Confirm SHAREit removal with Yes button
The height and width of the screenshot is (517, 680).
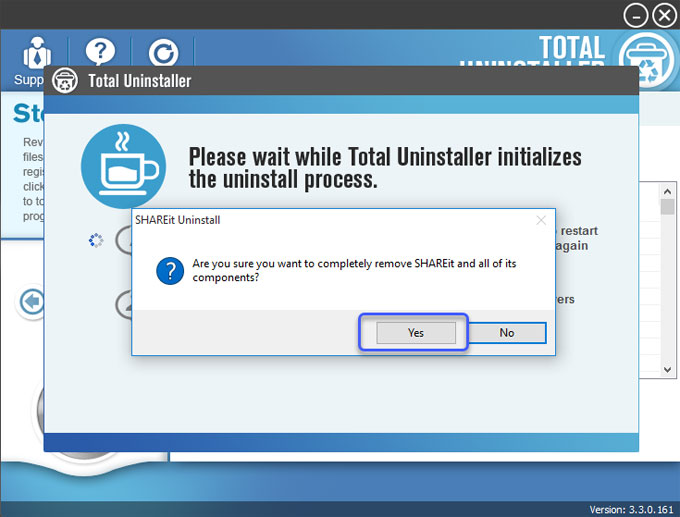point(416,333)
